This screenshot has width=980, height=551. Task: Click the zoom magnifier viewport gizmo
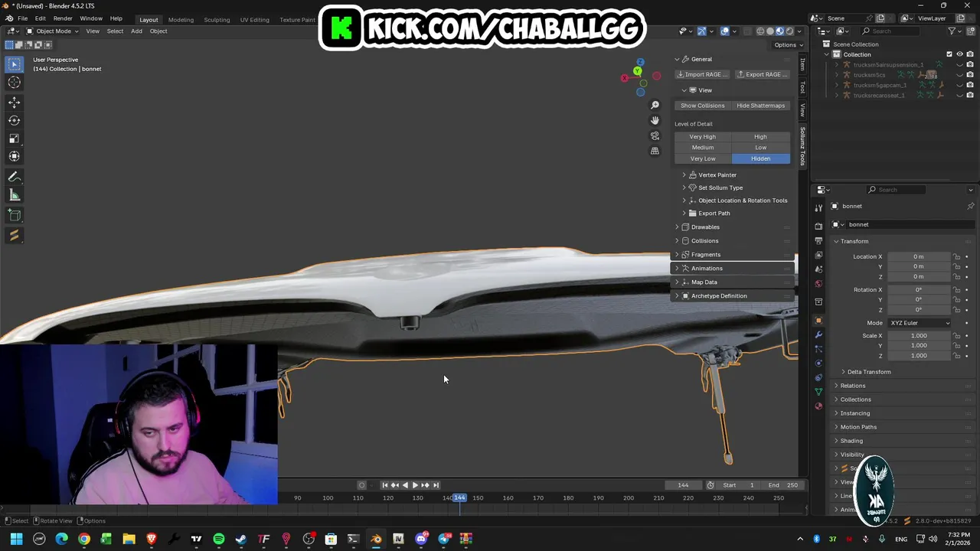click(655, 105)
